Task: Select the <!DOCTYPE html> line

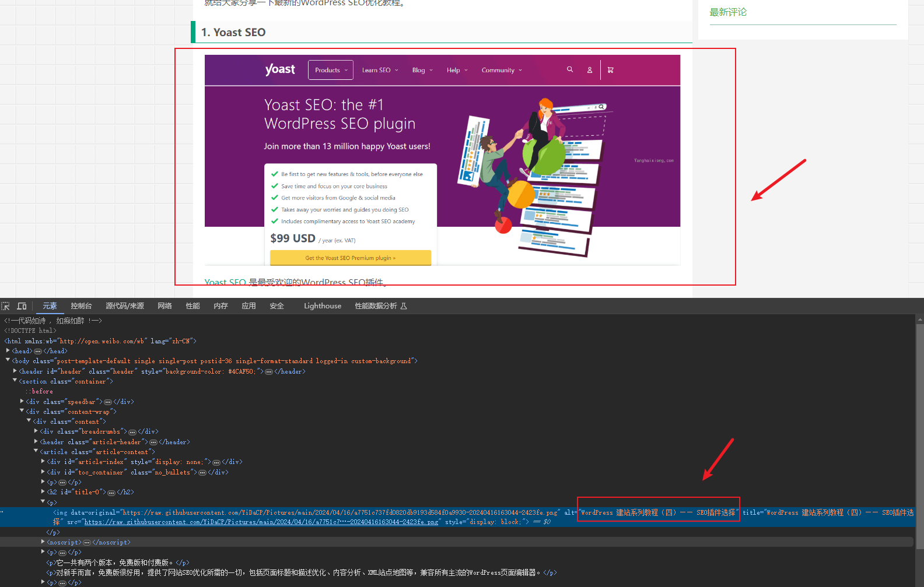Action: click(30, 331)
